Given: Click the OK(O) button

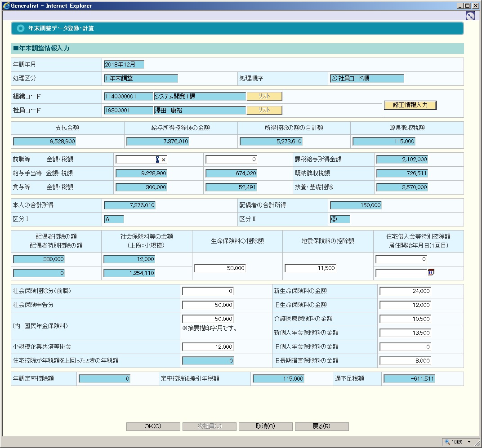Looking at the screenshot, I should click(x=153, y=426).
